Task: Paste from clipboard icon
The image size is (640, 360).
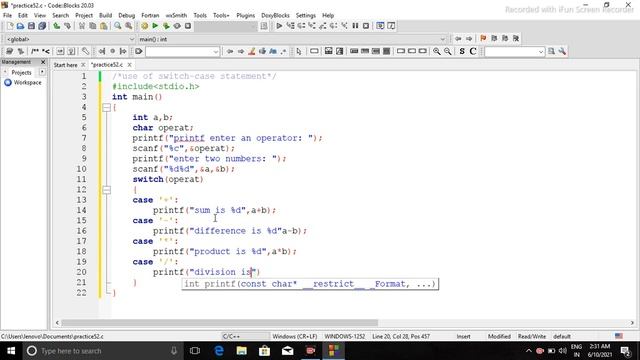Action: [x=104, y=26]
